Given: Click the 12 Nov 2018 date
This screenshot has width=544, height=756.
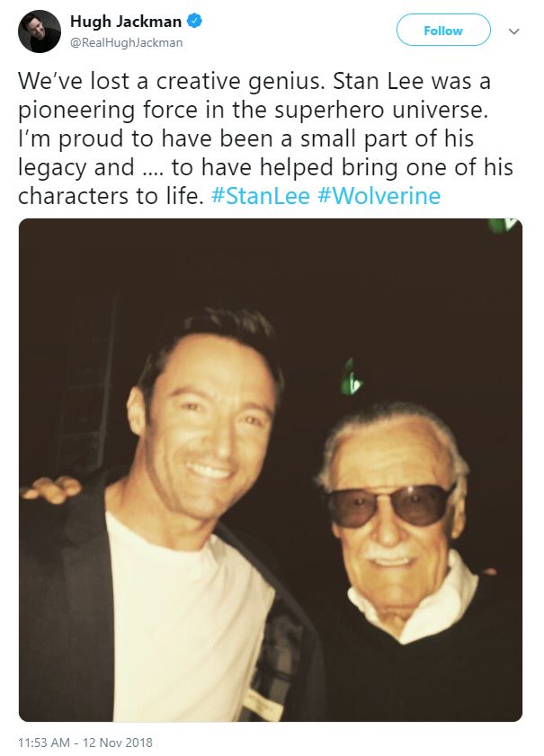Looking at the screenshot, I should tap(120, 743).
